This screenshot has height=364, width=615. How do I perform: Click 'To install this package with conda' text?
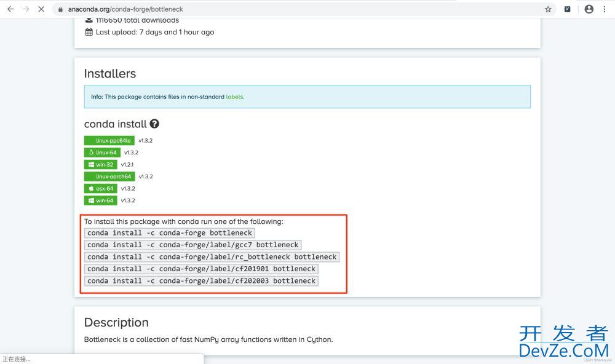point(183,221)
